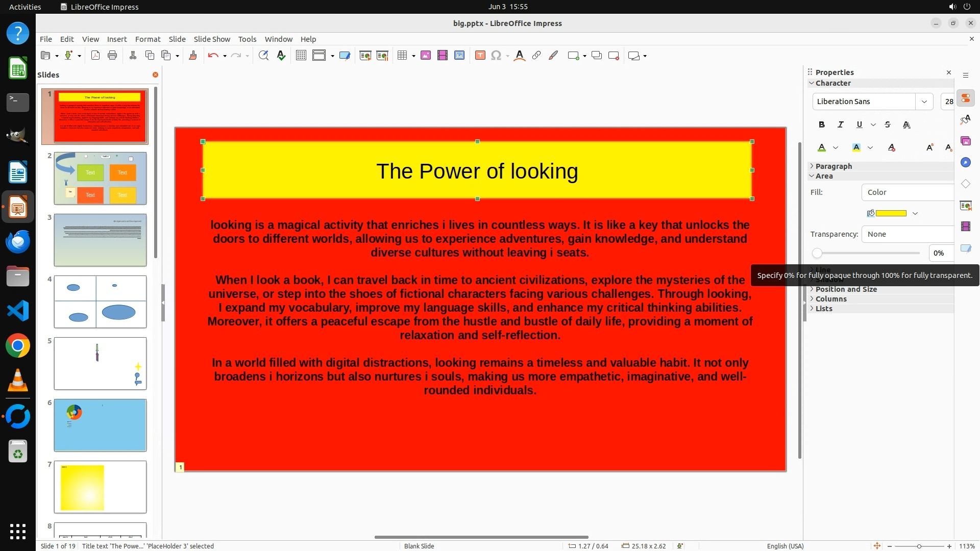The image size is (980, 551).
Task: Click the Start from First Slide icon
Action: coord(365,56)
